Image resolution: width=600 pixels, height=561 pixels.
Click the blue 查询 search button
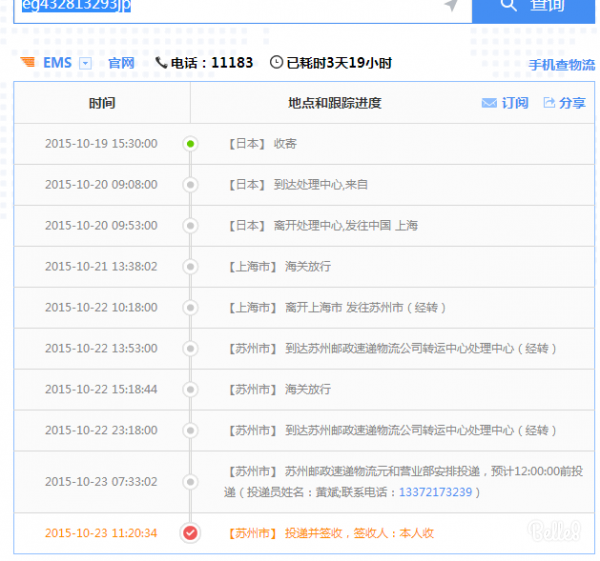coord(533,10)
